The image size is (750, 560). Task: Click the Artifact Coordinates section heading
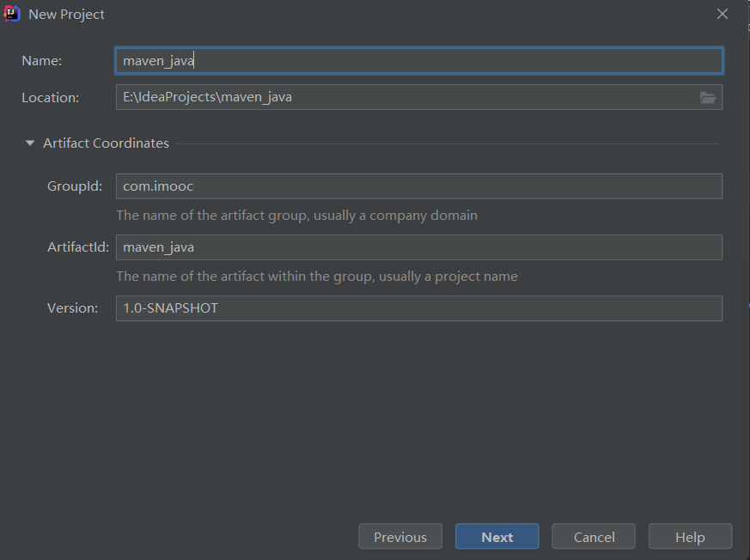point(106,143)
